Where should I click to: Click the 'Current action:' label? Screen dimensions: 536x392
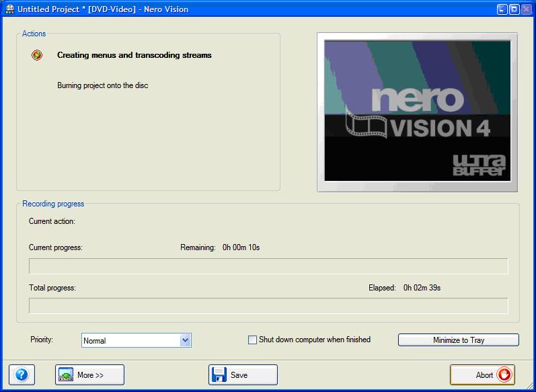(x=52, y=221)
